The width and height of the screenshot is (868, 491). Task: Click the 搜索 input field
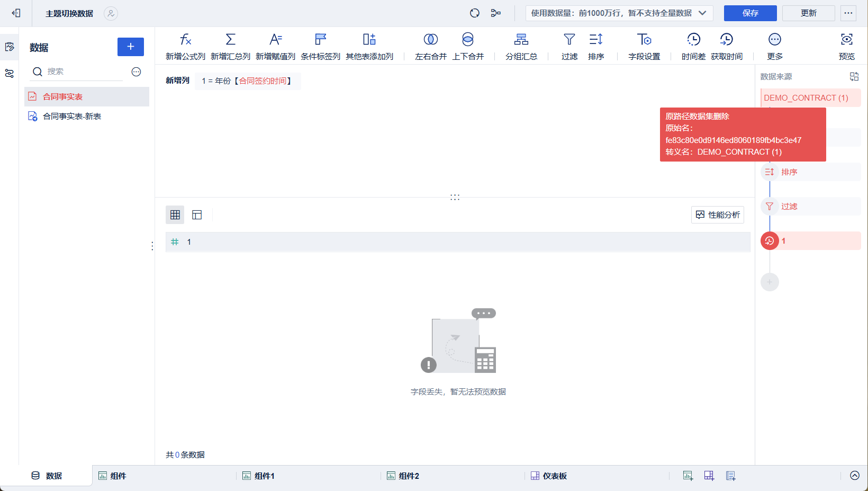[x=77, y=72]
